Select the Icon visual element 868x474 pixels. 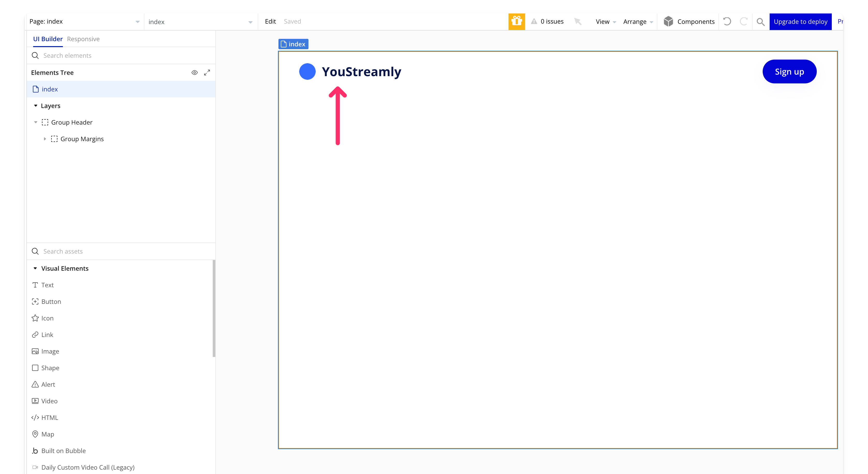(x=47, y=318)
